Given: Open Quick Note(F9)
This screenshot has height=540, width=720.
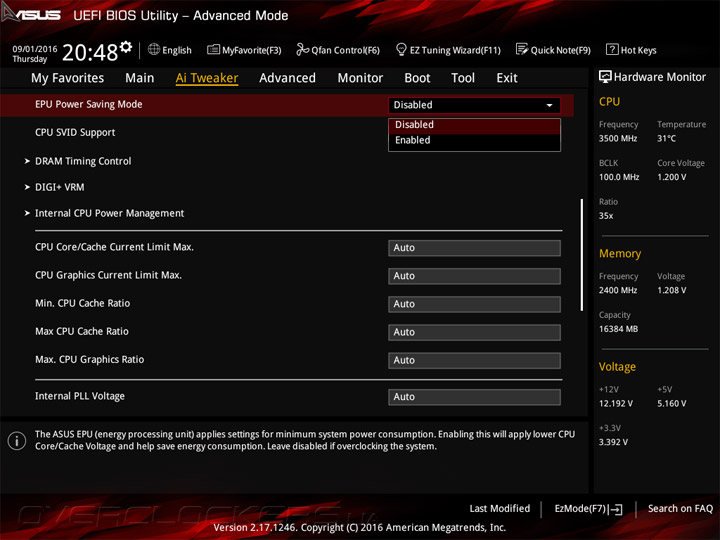Looking at the screenshot, I should tap(553, 50).
